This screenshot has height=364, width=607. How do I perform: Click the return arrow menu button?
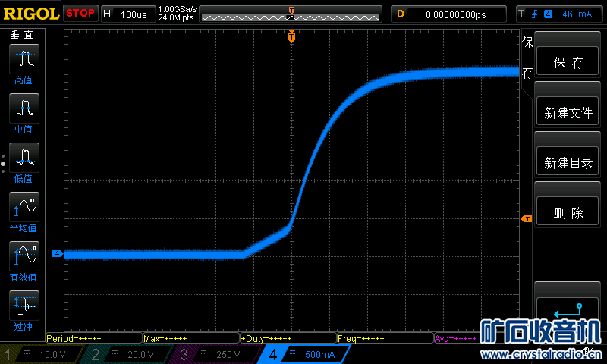(x=568, y=309)
